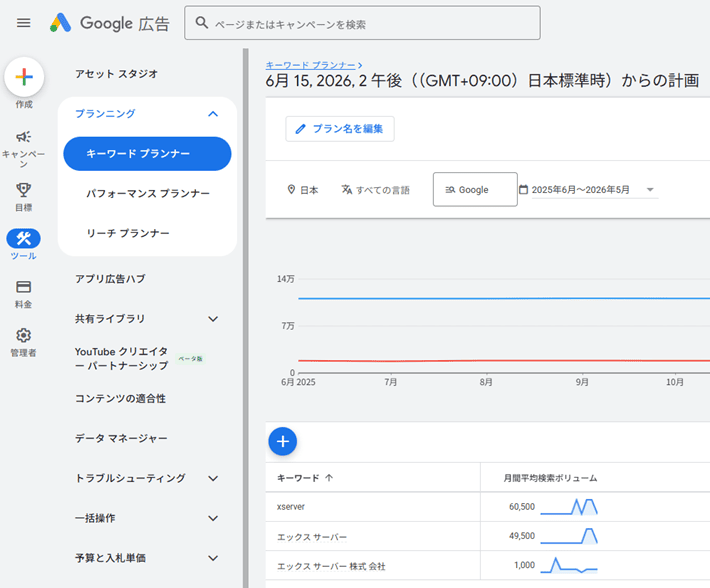This screenshot has width=710, height=588.
Task: Open アプリ広告ハブ menu item
Action: 110,279
